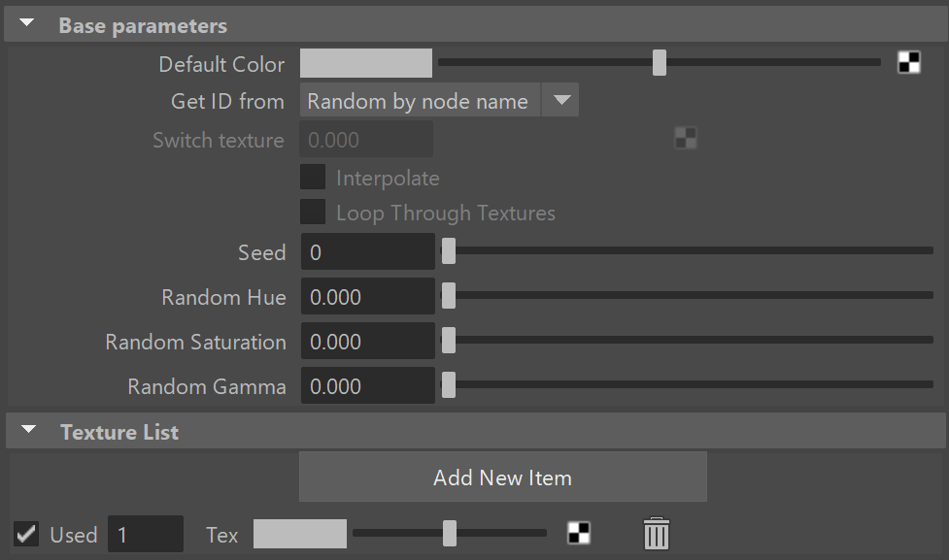Click the Random Gamma value field
949x560 pixels.
pos(368,386)
